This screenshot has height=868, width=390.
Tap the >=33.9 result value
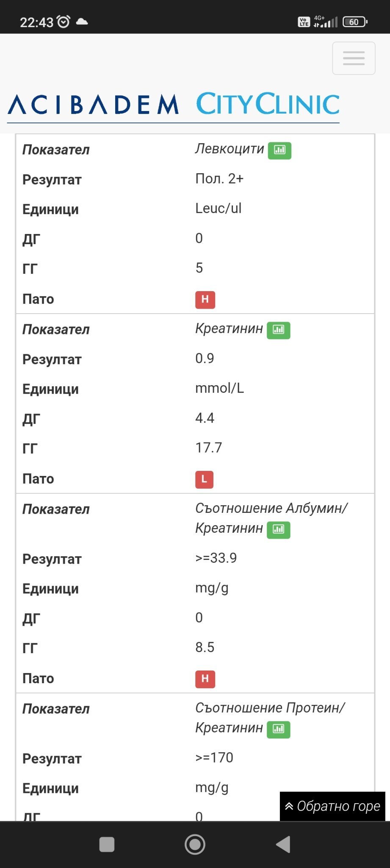tap(216, 558)
